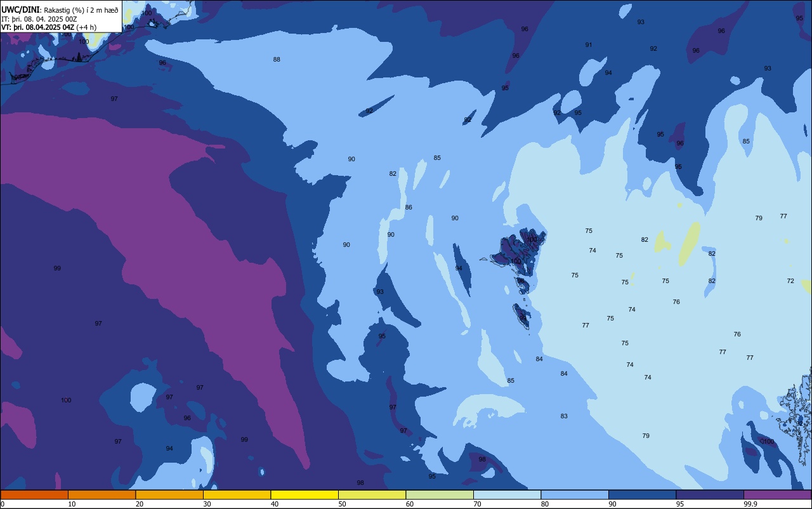The height and width of the screenshot is (509, 812).
Task: Select the dark navy 95–99.9 legend swatch
Action: (710, 494)
